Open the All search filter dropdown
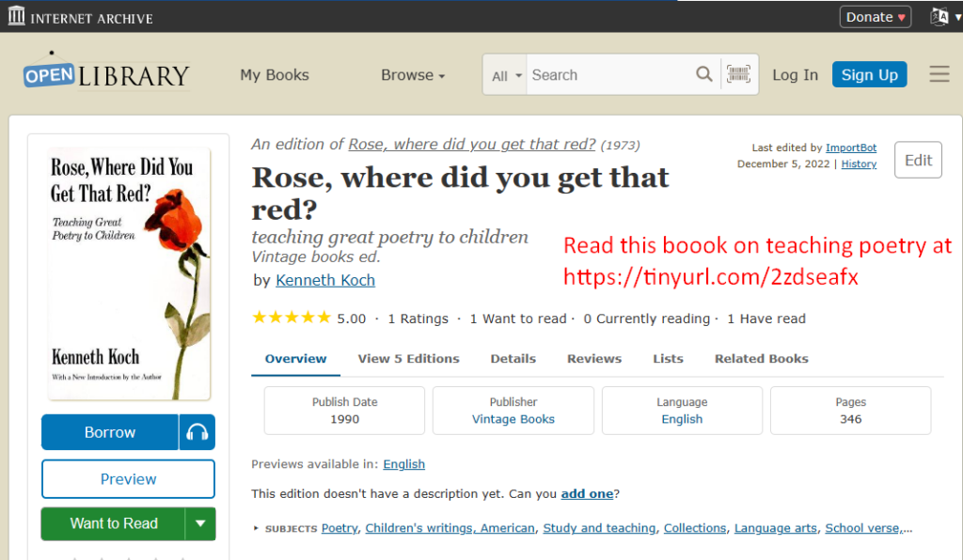The height and width of the screenshot is (560, 963). pyautogui.click(x=505, y=75)
